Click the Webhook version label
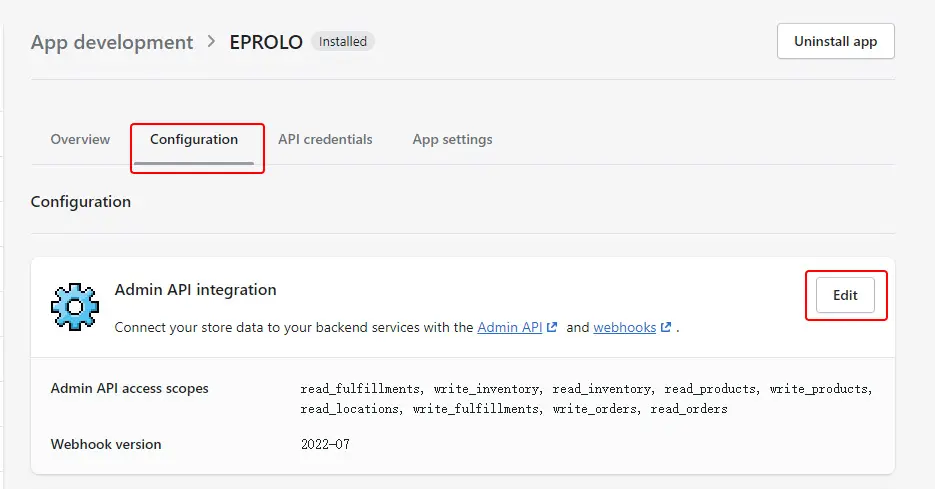935x489 pixels. click(x=106, y=444)
